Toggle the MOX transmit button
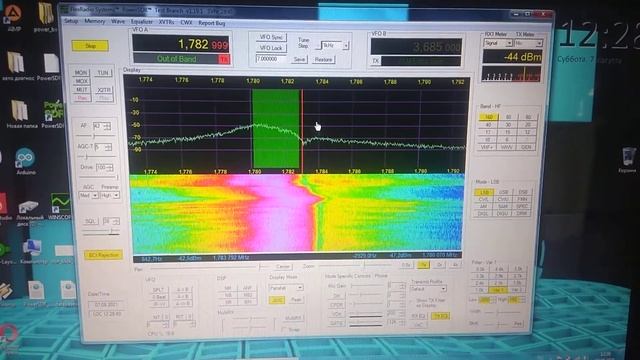 pos(82,81)
